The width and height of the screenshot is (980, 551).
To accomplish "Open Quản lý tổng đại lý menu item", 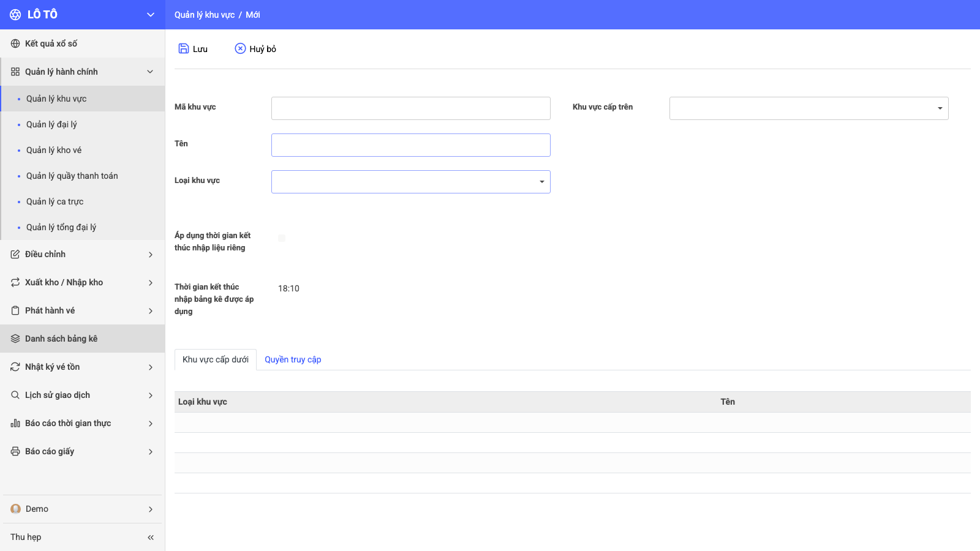I will pyautogui.click(x=83, y=227).
